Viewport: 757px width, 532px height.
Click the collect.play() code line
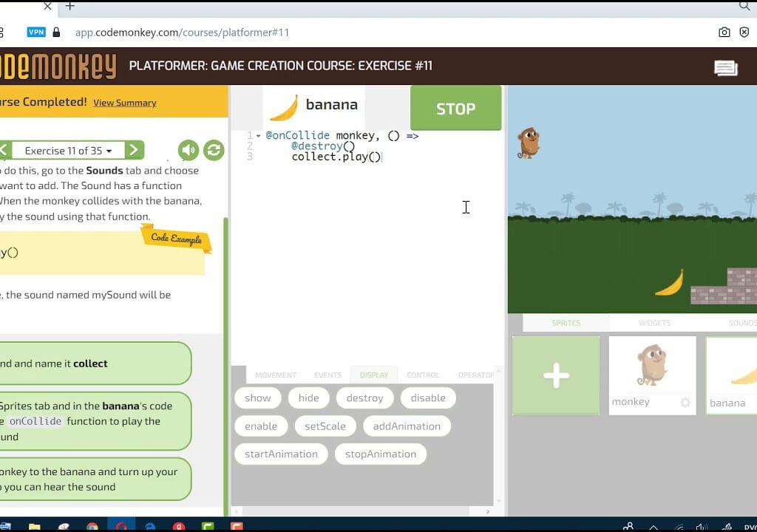click(x=336, y=157)
